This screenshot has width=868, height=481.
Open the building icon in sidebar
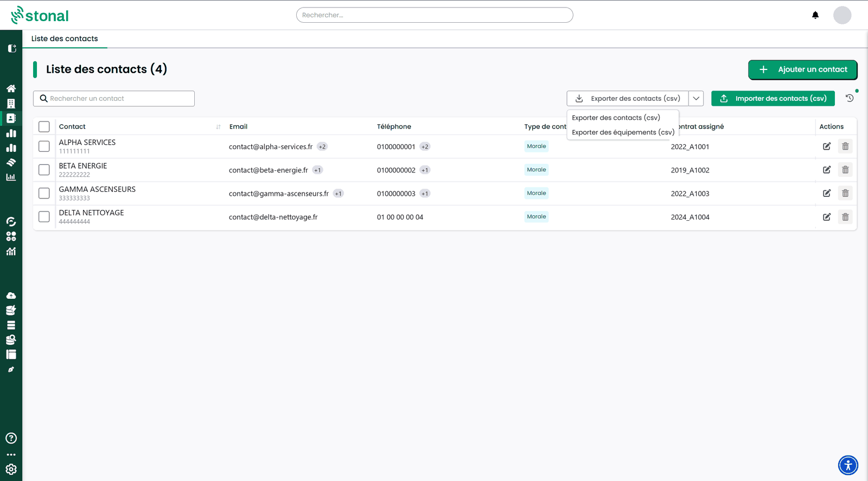11,103
